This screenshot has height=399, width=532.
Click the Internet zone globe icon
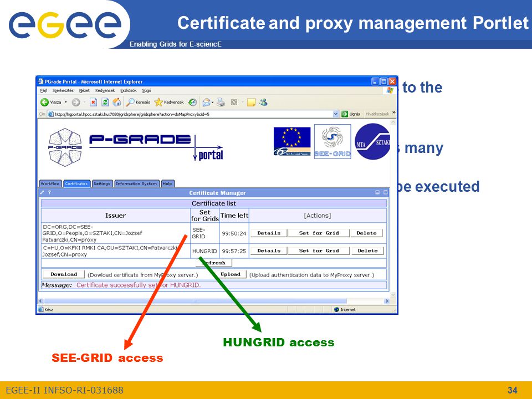pyautogui.click(x=336, y=309)
